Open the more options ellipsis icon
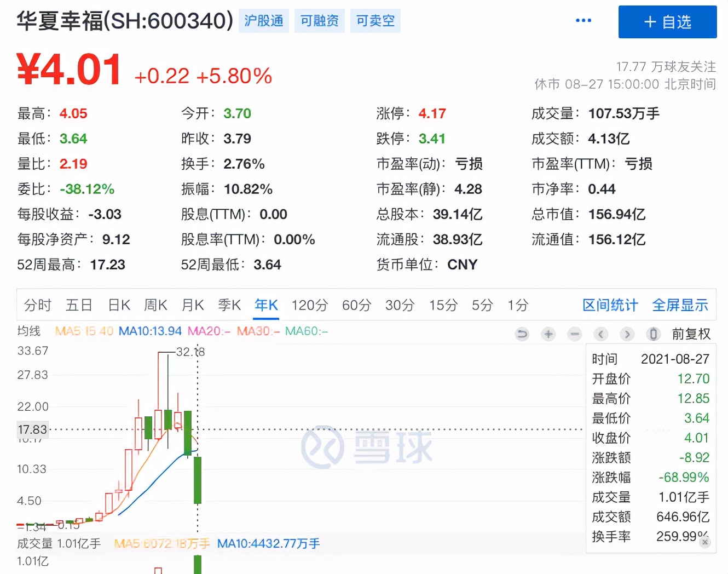The image size is (728, 574). coord(583,20)
